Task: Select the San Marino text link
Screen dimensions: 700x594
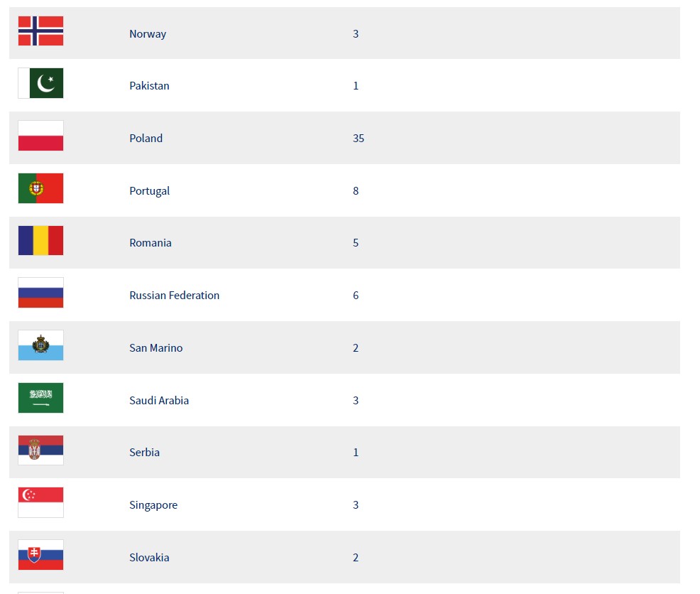Action: (155, 347)
